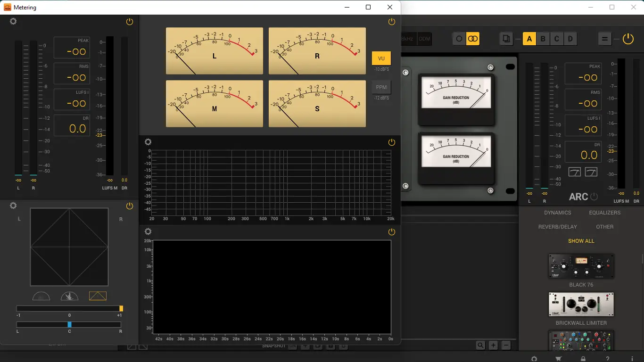Click the DDM button in main window
644x362 pixels.
click(x=424, y=39)
